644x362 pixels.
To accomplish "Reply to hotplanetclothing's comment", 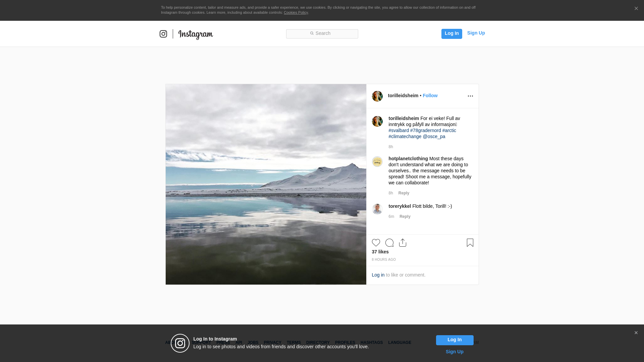I will coord(404,193).
